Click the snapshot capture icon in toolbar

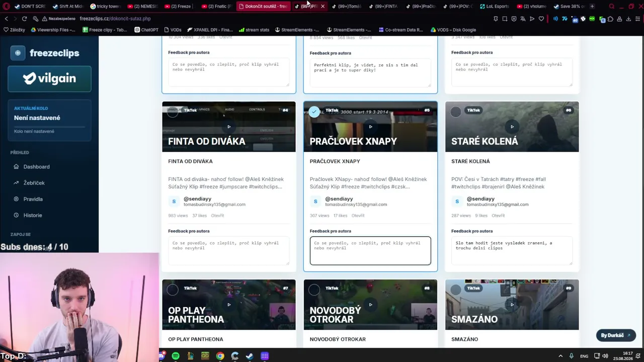(505, 19)
